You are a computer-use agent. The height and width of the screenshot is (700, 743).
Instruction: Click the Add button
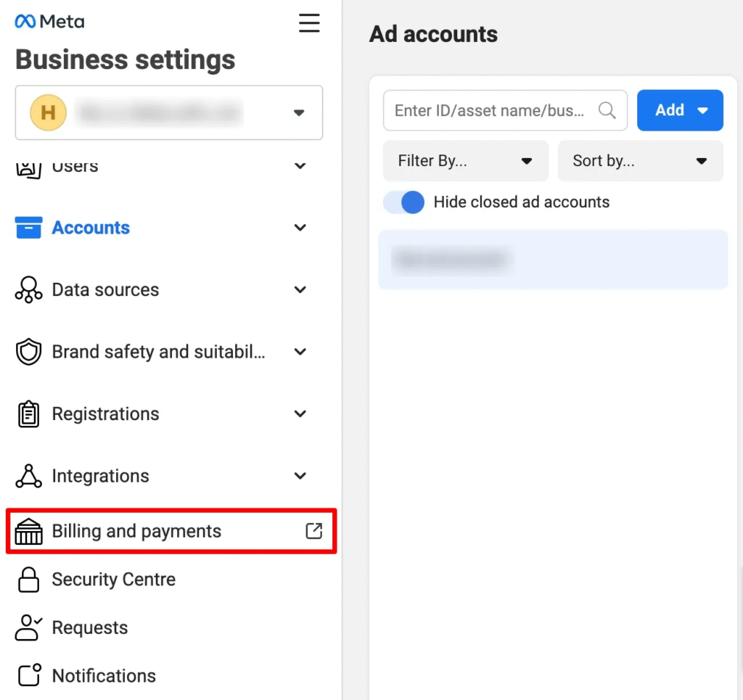679,110
